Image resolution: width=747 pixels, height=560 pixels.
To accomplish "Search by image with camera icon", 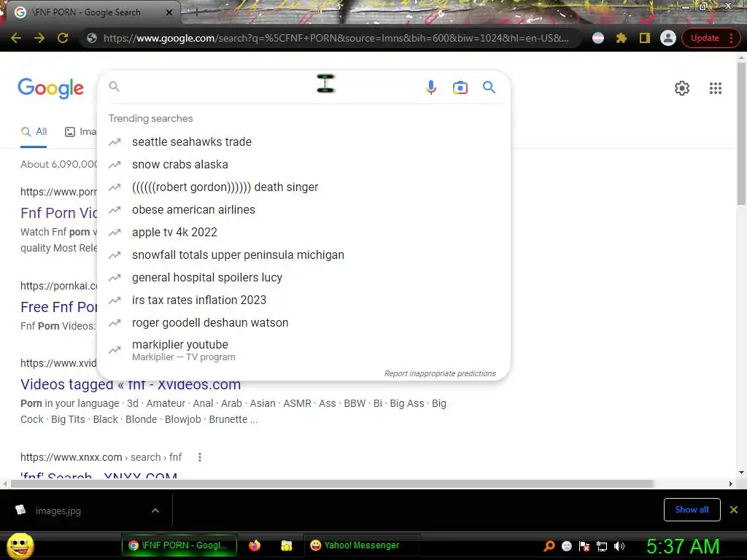I will point(460,87).
